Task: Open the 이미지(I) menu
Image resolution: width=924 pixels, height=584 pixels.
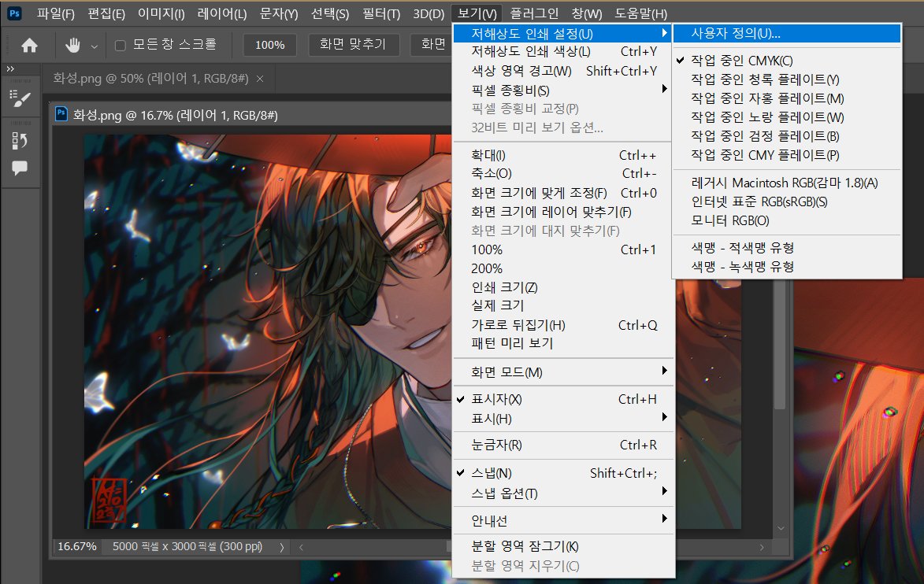Action: tap(161, 13)
